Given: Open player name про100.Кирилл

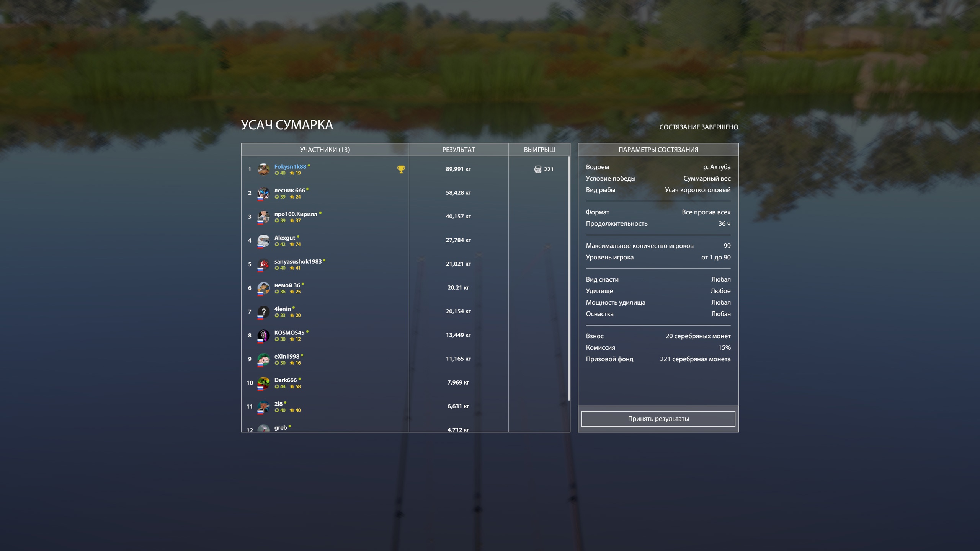Looking at the screenshot, I should coord(296,214).
